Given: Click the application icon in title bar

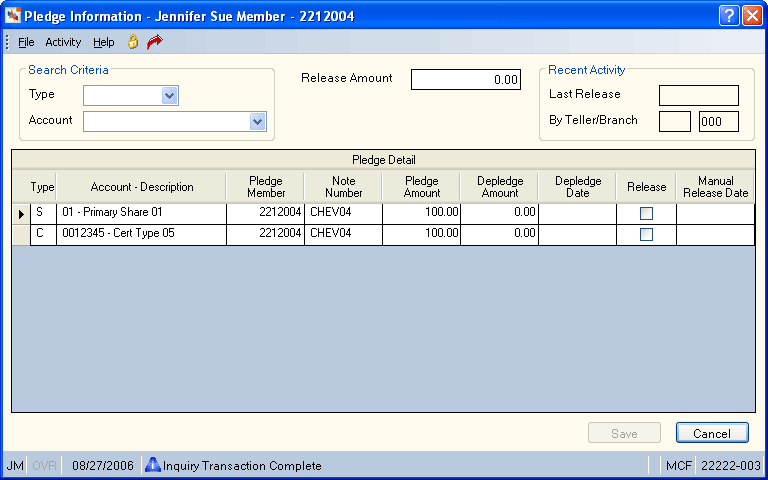Looking at the screenshot, I should point(13,16).
